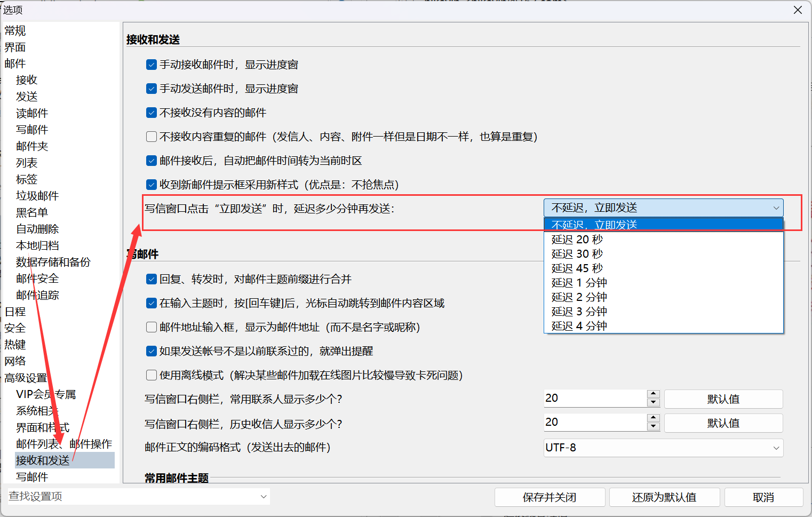Open 界面 settings category
This screenshot has height=517, width=812.
coord(15,47)
